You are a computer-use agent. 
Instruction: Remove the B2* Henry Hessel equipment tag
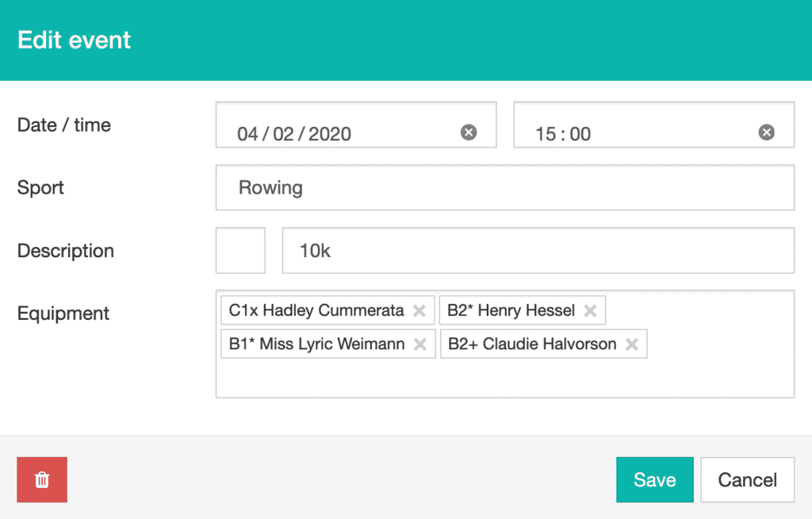tap(590, 310)
